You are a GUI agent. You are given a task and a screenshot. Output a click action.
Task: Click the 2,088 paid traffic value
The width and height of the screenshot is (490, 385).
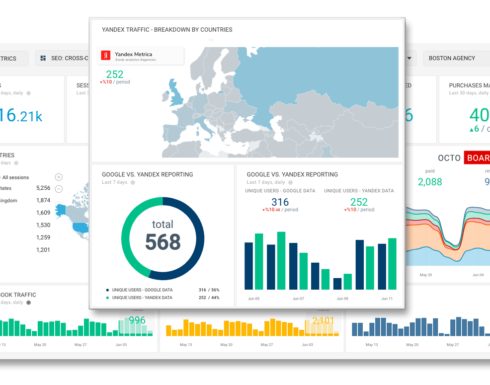click(x=430, y=182)
